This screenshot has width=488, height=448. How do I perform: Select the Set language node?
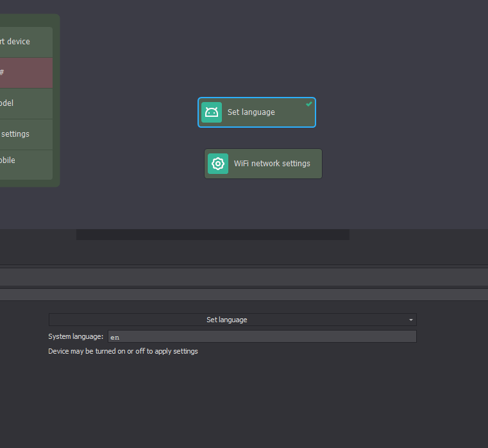coord(257,112)
